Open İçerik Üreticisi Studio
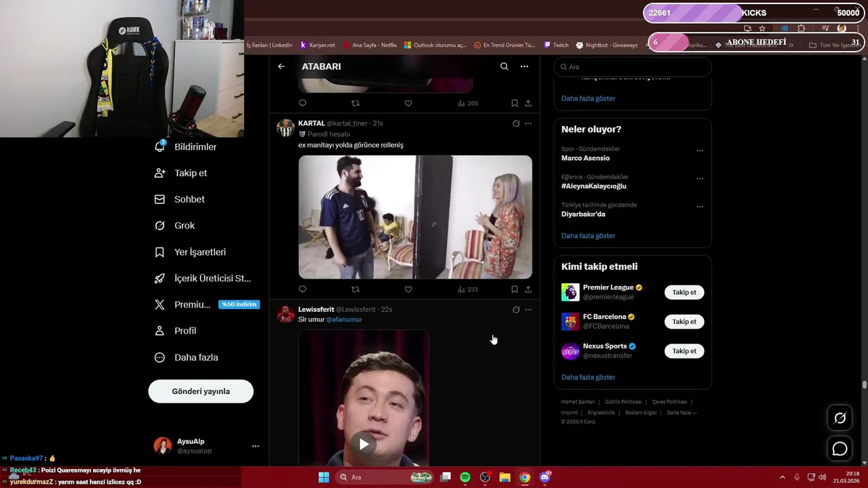The height and width of the screenshot is (488, 868). pyautogui.click(x=203, y=279)
